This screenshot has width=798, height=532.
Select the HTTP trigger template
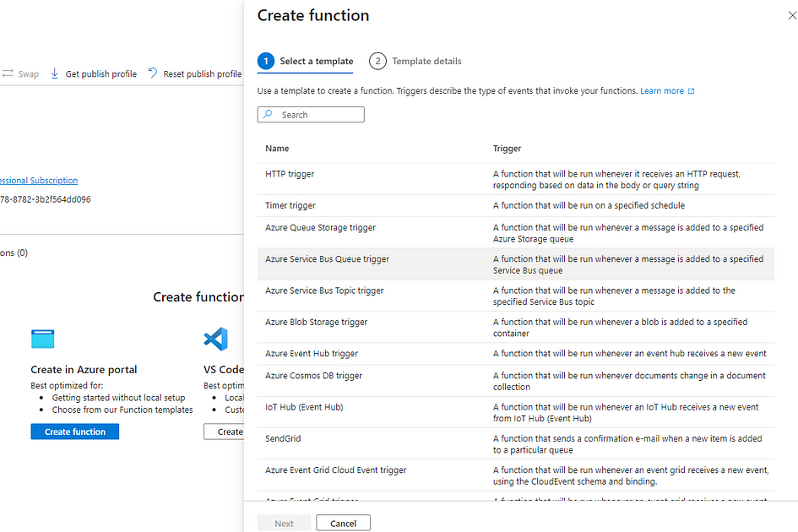tap(516, 179)
